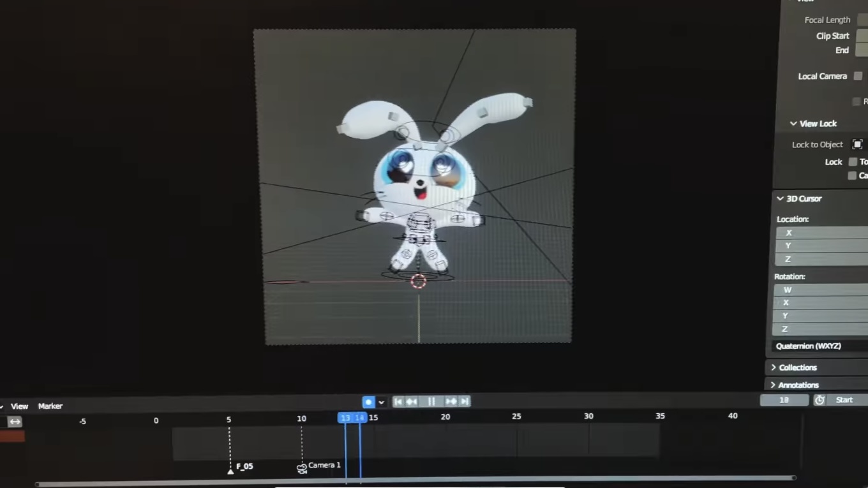This screenshot has width=868, height=488.
Task: Click the cursor Rotation W field
Action: click(821, 290)
